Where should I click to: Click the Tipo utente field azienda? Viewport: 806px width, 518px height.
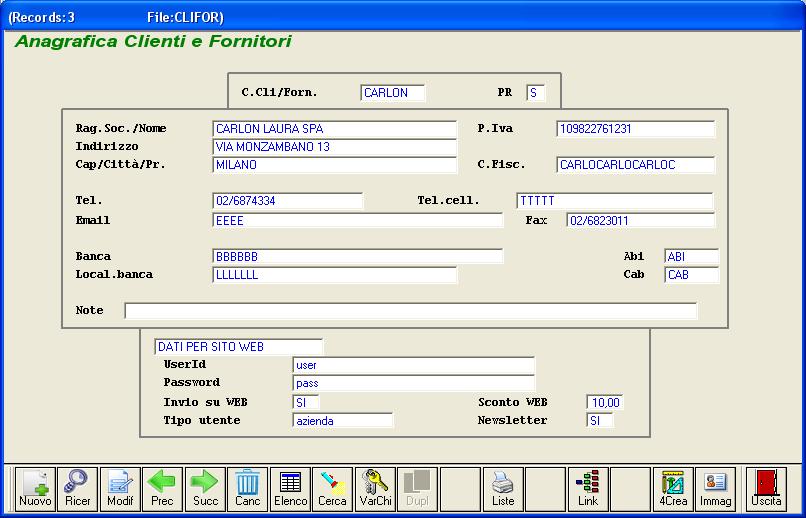coord(342,420)
